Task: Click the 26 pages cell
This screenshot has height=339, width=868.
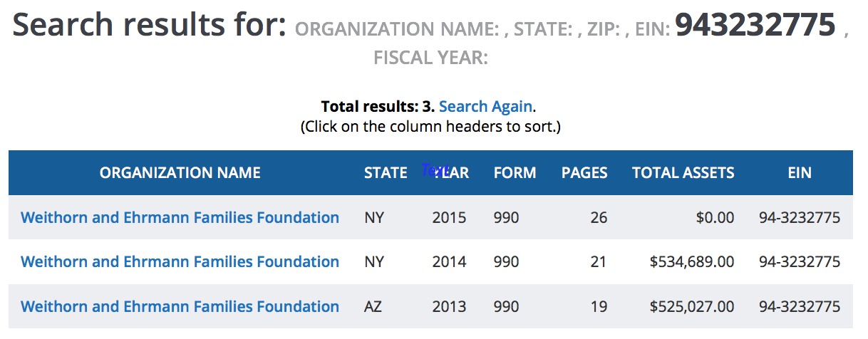Action: click(x=599, y=218)
